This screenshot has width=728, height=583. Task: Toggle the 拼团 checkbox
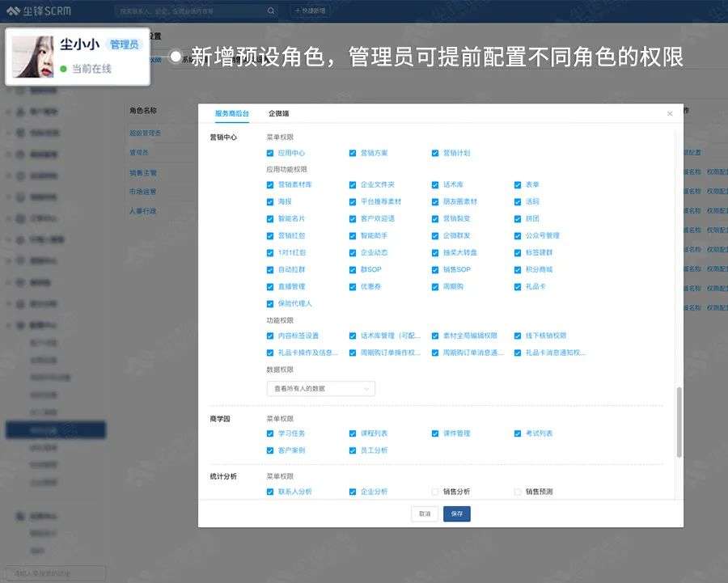[x=518, y=218]
